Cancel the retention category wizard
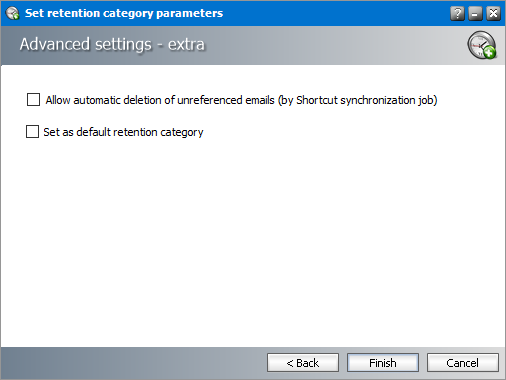The height and width of the screenshot is (380, 506). click(x=463, y=363)
